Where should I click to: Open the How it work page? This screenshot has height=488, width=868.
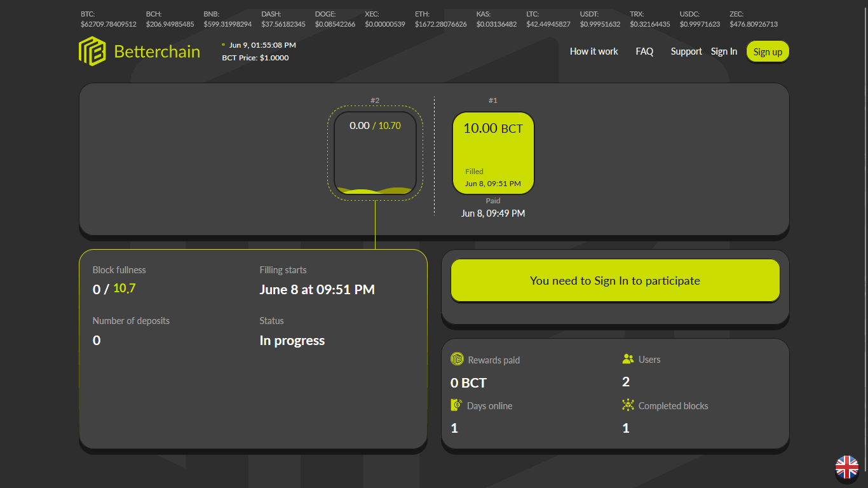pyautogui.click(x=593, y=51)
